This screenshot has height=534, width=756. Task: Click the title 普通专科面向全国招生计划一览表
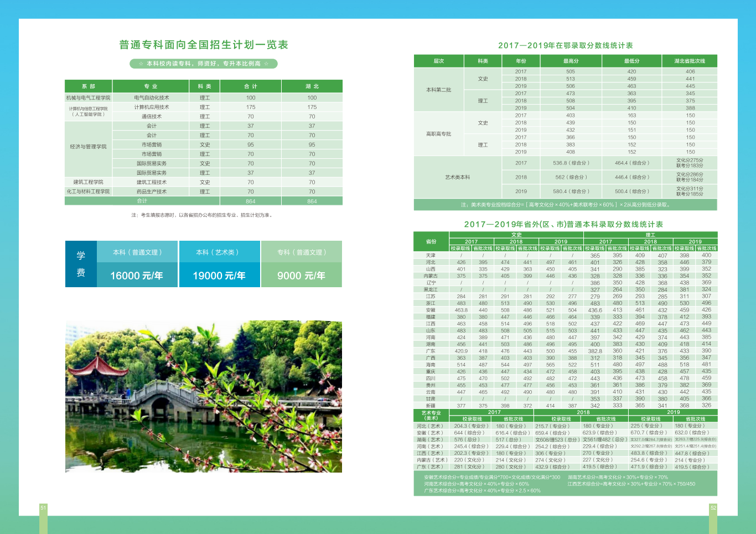click(204, 45)
